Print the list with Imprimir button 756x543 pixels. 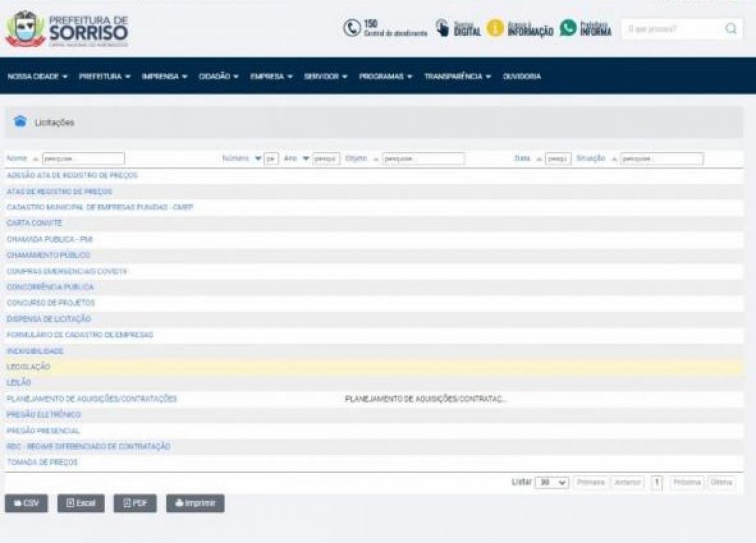195,503
